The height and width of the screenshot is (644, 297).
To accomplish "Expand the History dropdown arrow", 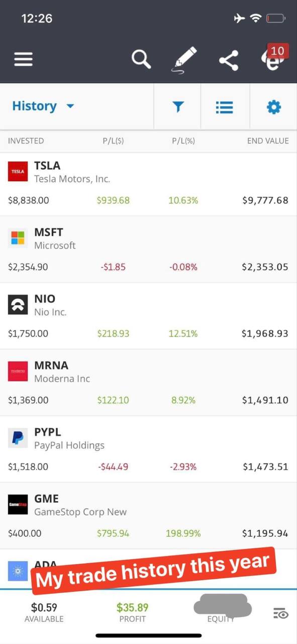I will click(70, 106).
